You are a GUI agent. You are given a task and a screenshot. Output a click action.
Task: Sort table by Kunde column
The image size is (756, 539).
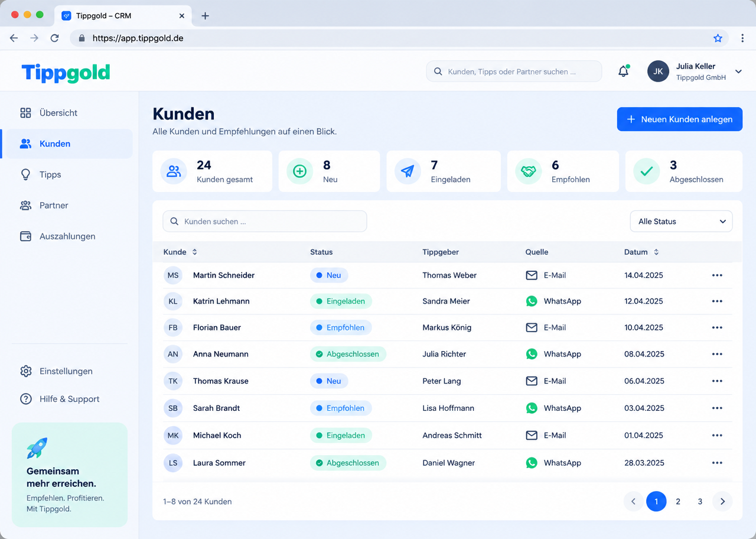point(180,252)
